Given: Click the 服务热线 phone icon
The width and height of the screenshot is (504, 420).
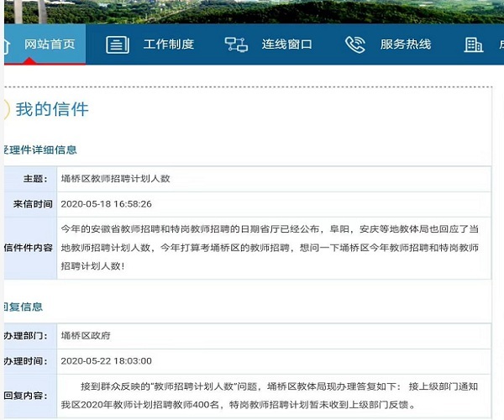Looking at the screenshot, I should (355, 45).
